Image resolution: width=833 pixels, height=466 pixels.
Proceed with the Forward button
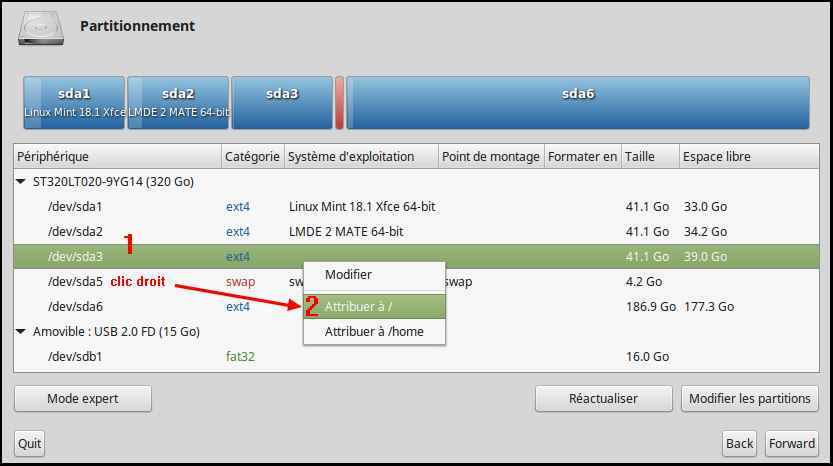tap(792, 443)
